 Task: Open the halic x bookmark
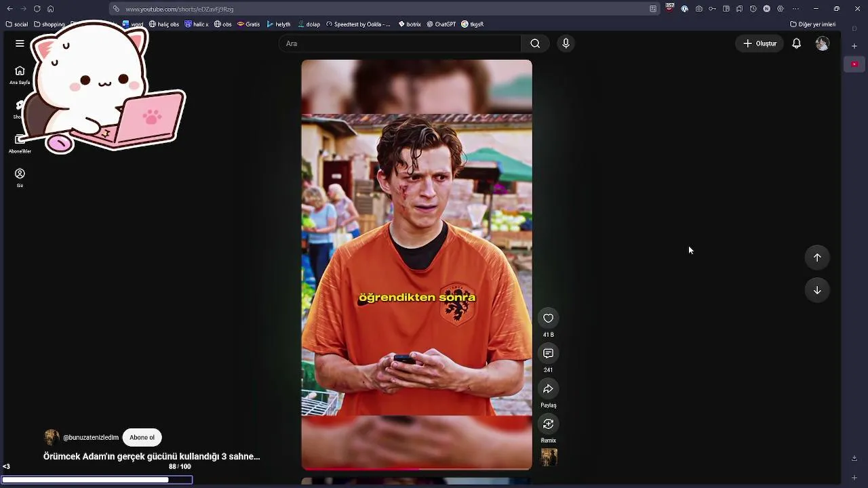click(x=197, y=24)
